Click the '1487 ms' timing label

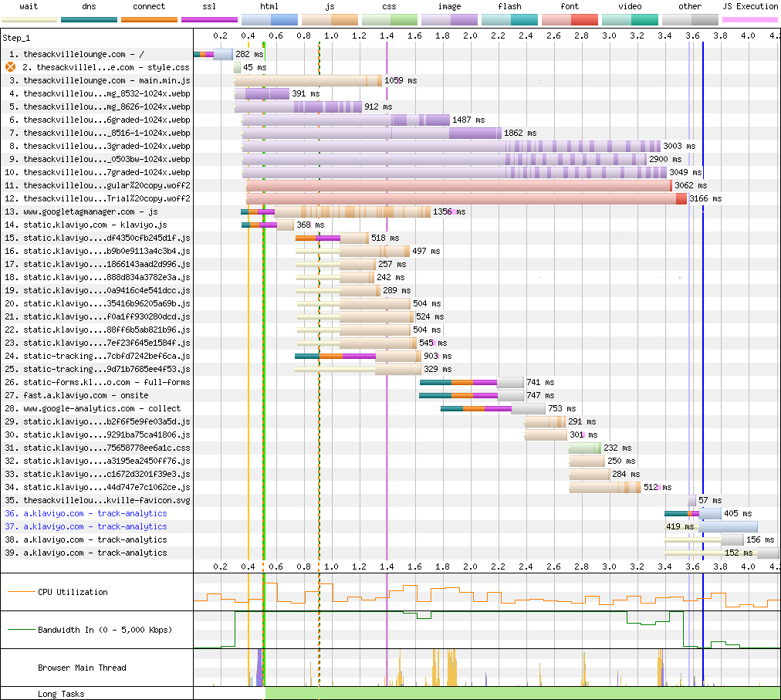point(468,120)
